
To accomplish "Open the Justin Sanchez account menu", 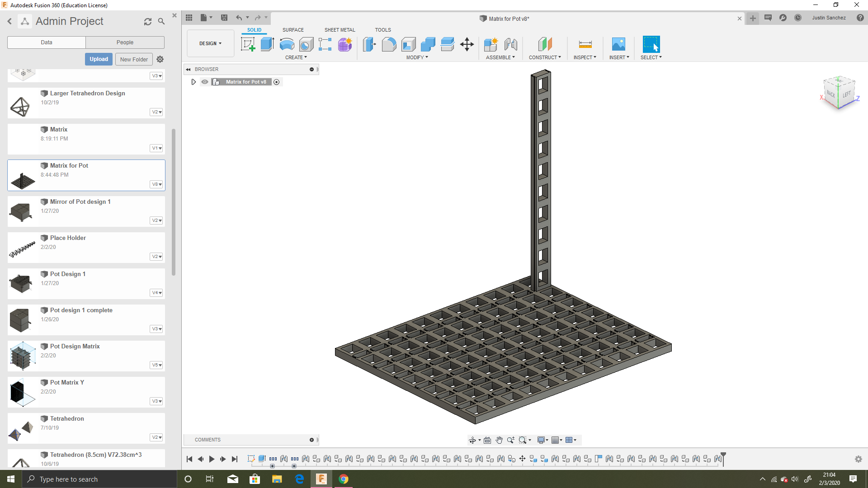I will point(829,18).
